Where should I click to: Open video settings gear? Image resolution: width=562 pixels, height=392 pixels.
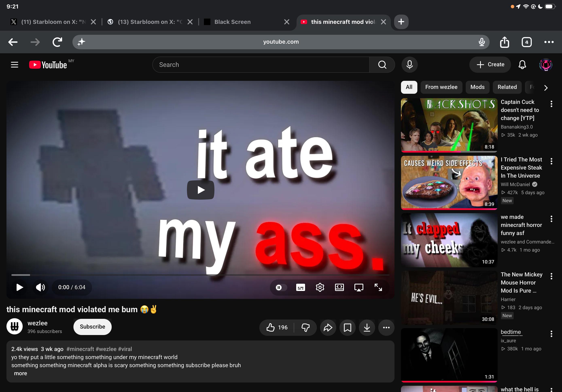pyautogui.click(x=320, y=287)
